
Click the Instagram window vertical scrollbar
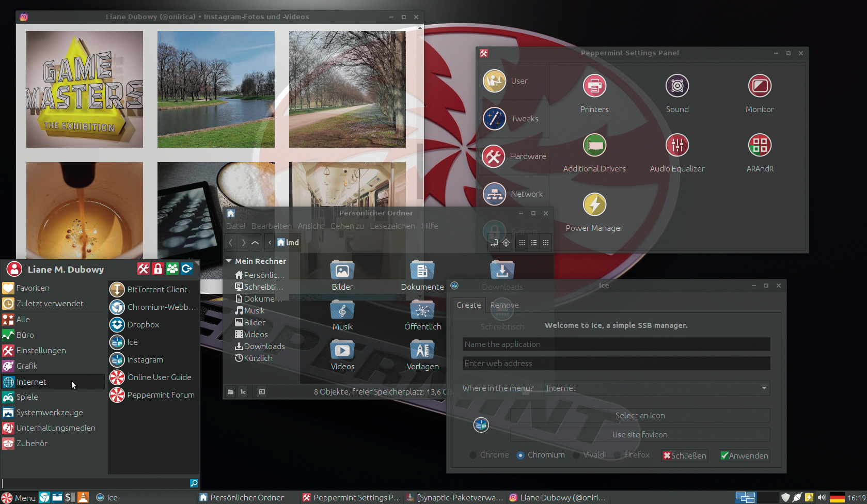[420, 170]
